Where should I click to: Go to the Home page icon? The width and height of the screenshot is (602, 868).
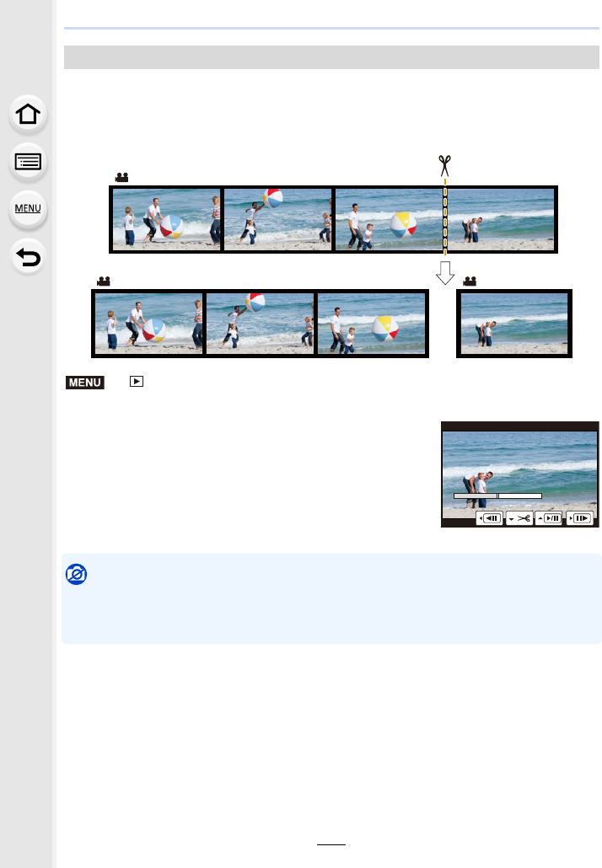point(28,115)
